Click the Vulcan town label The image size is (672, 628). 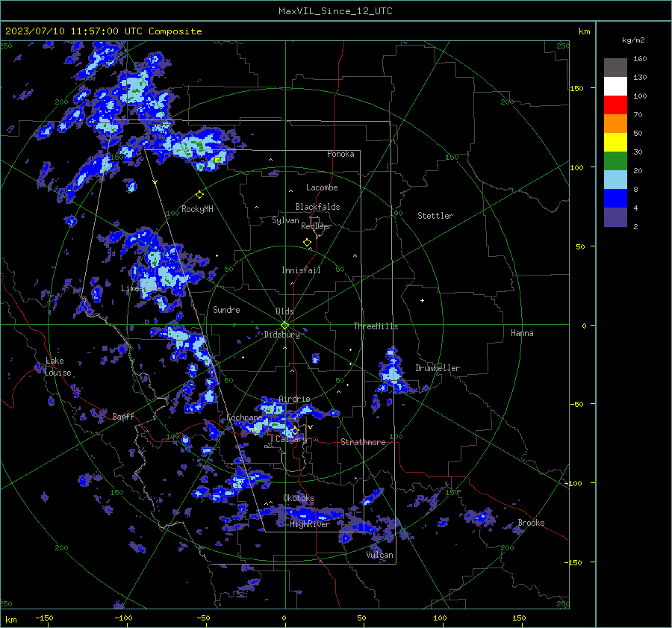coord(380,555)
